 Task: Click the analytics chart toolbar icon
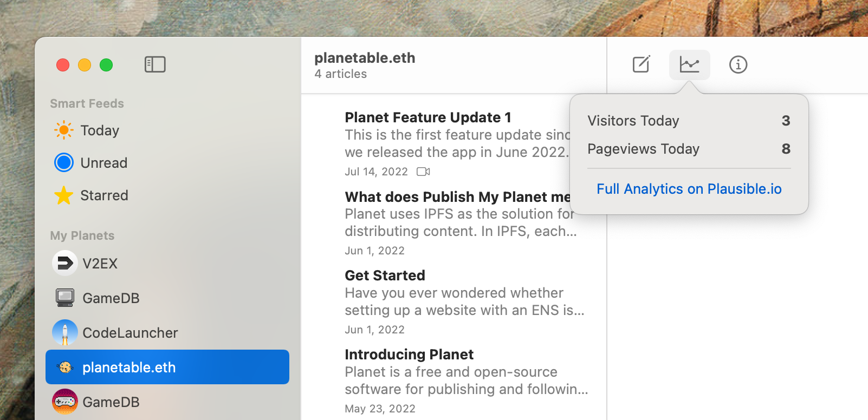(689, 65)
